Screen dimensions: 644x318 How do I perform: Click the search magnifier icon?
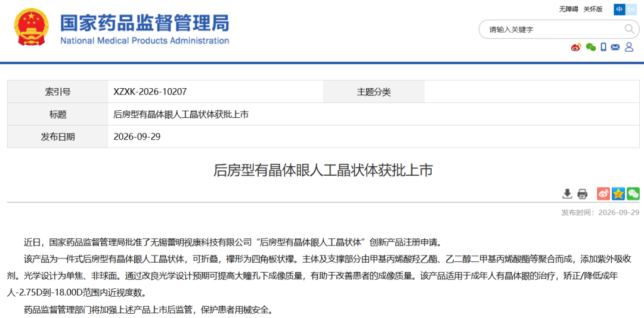629,29
